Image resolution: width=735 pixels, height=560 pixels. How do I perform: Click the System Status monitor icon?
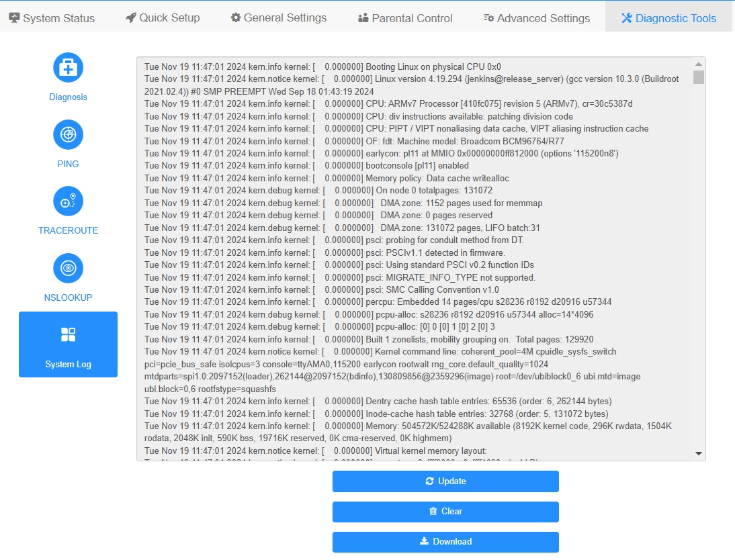click(15, 18)
